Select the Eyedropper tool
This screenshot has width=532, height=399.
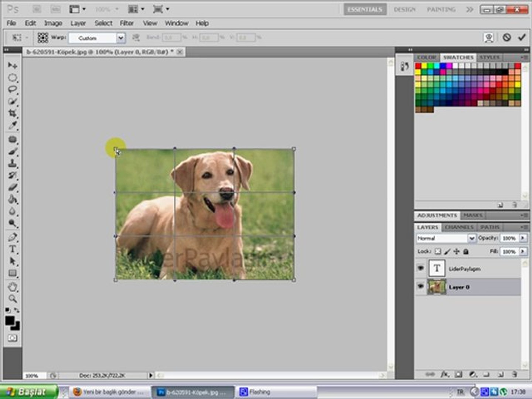coord(13,126)
